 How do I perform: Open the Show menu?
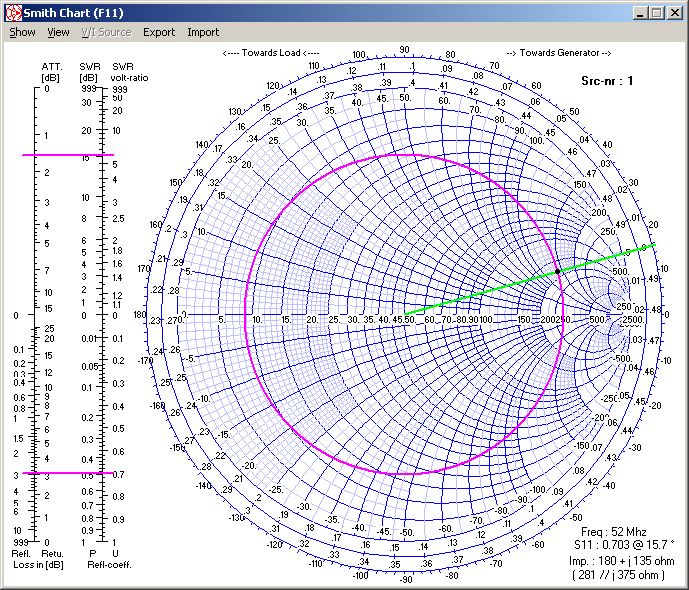pyautogui.click(x=22, y=32)
